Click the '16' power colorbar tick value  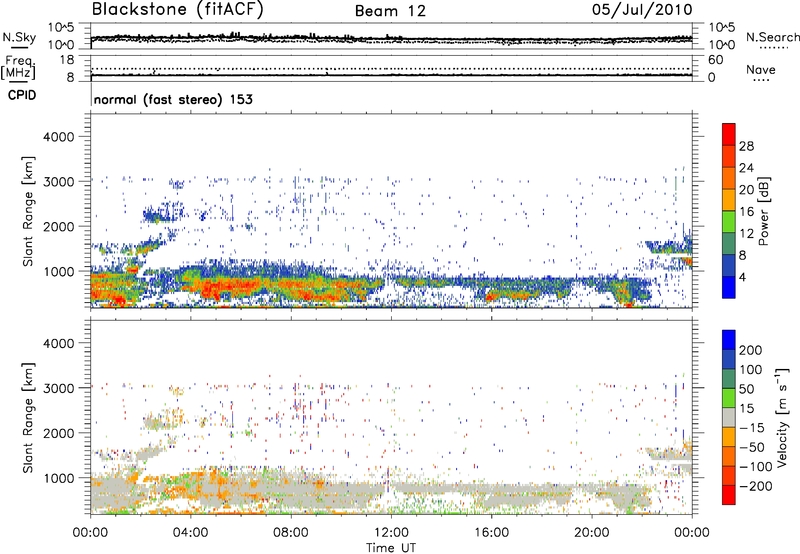tap(746, 212)
